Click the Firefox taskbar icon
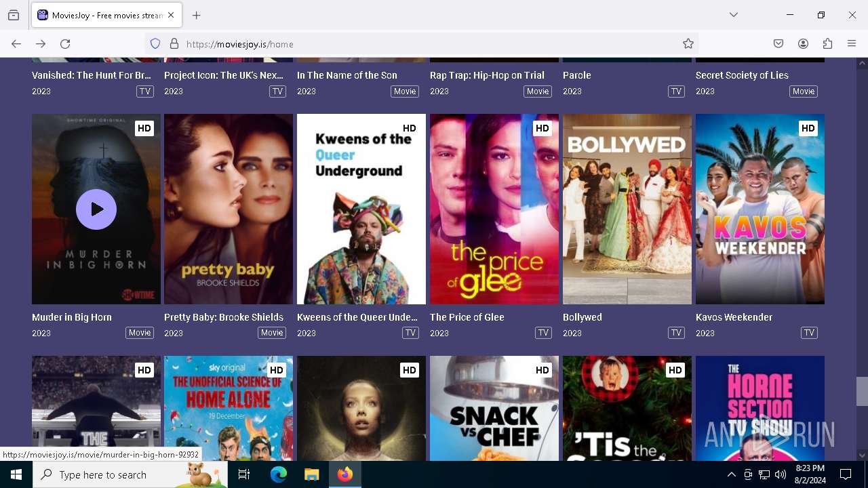This screenshot has height=488, width=868. [345, 474]
